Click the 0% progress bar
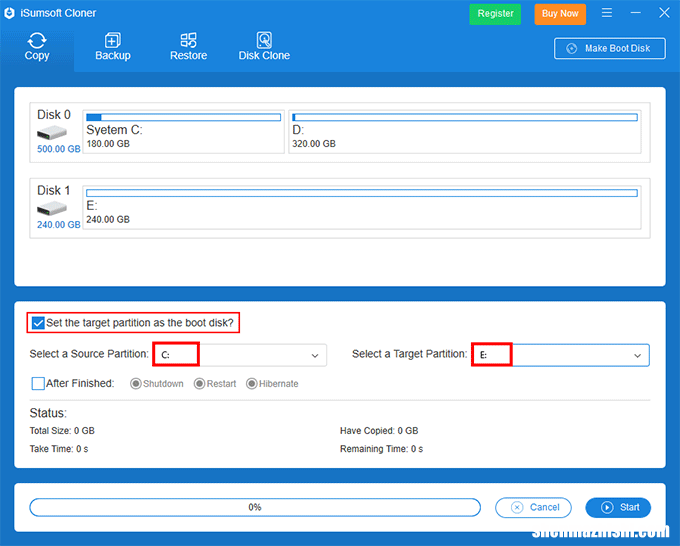The height and width of the screenshot is (546, 680). pyautogui.click(x=255, y=507)
